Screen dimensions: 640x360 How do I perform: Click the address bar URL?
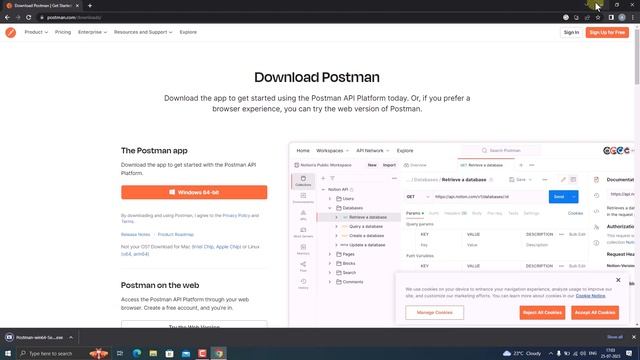pos(74,18)
